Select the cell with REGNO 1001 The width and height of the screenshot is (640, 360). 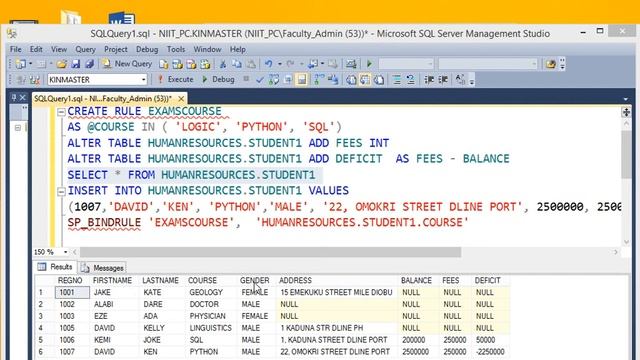(72, 292)
